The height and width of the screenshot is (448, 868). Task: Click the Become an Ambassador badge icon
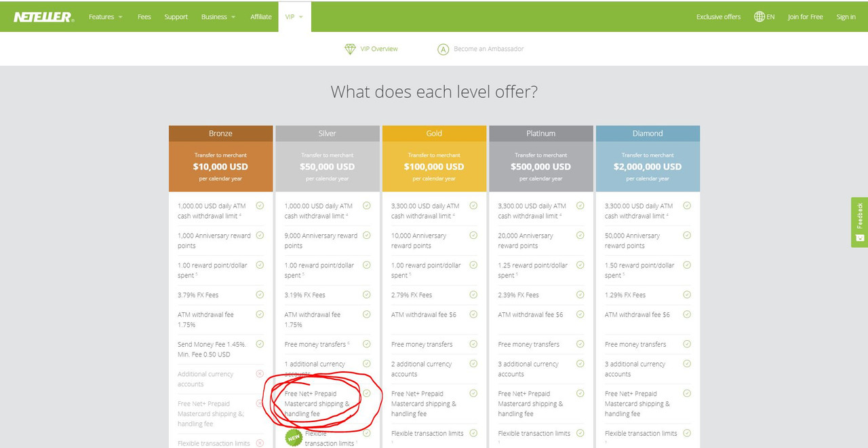pos(443,49)
